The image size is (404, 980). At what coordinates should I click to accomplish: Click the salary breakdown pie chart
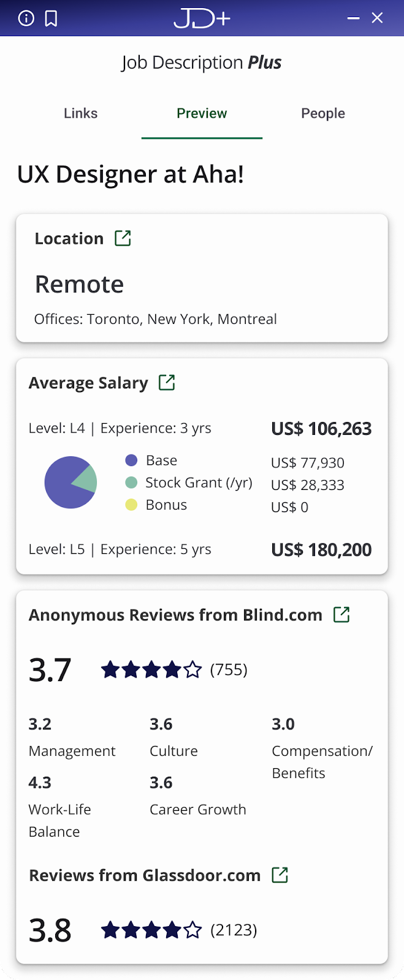[71, 483]
